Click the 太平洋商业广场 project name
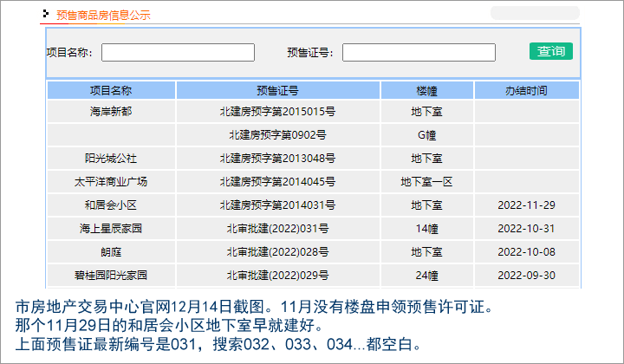 point(111,182)
